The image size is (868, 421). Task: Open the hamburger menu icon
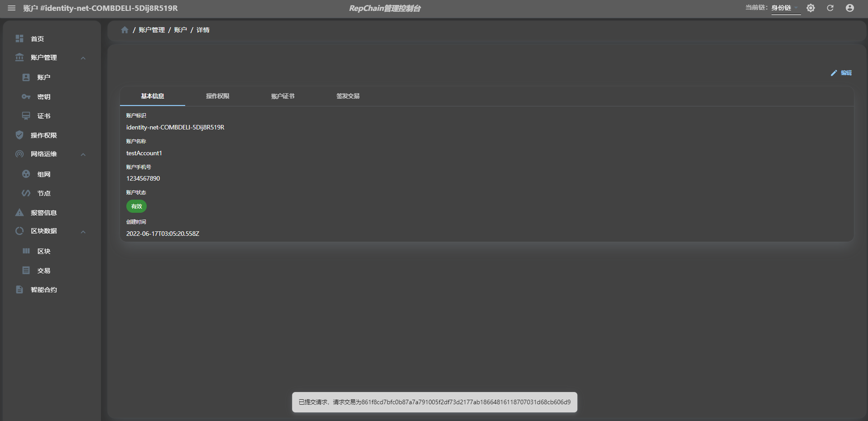[12, 8]
